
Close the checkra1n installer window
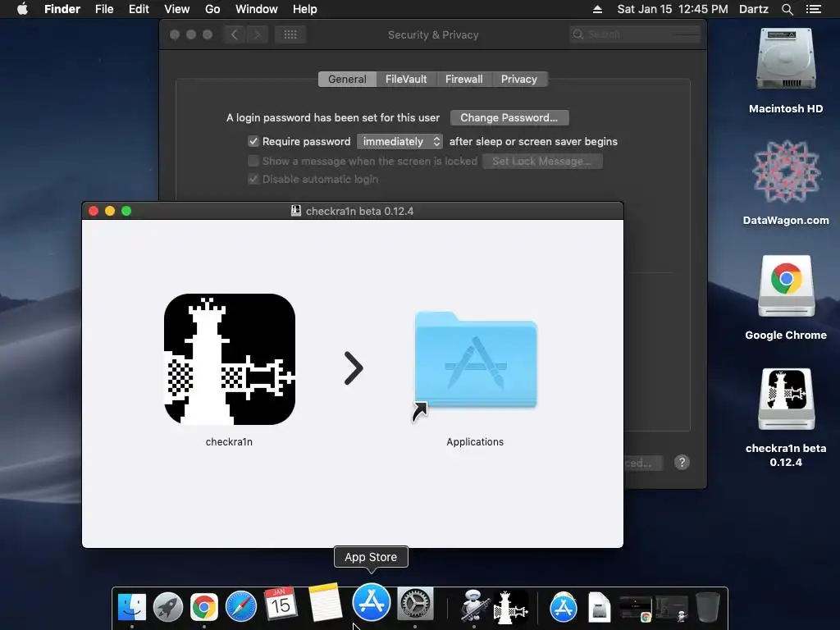click(94, 211)
